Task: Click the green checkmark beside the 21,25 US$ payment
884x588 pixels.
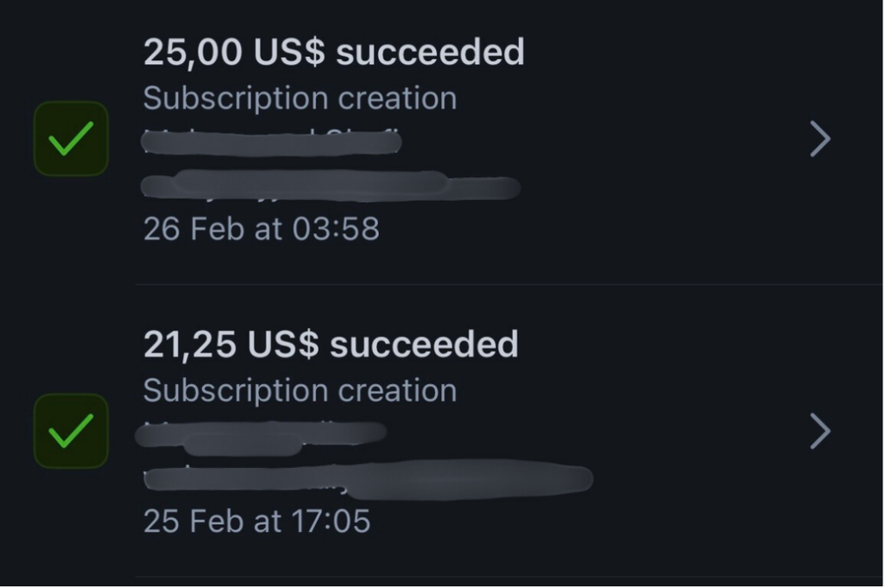Action: pos(71,431)
